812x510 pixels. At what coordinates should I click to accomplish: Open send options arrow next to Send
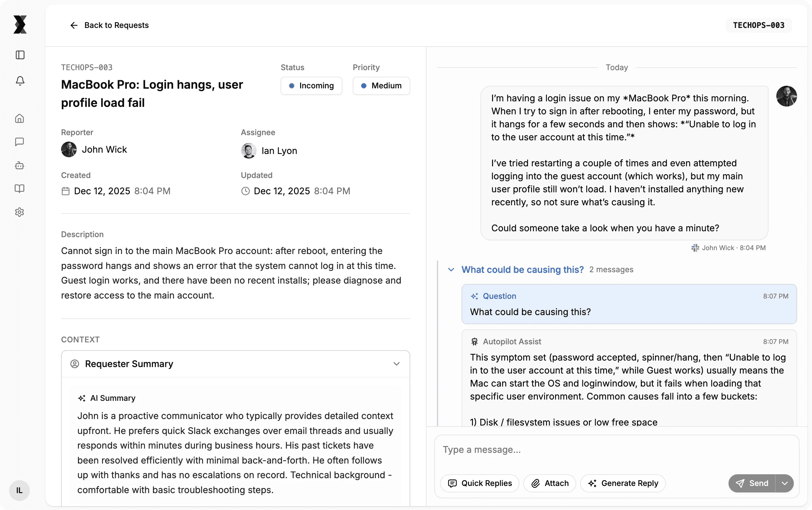click(784, 483)
